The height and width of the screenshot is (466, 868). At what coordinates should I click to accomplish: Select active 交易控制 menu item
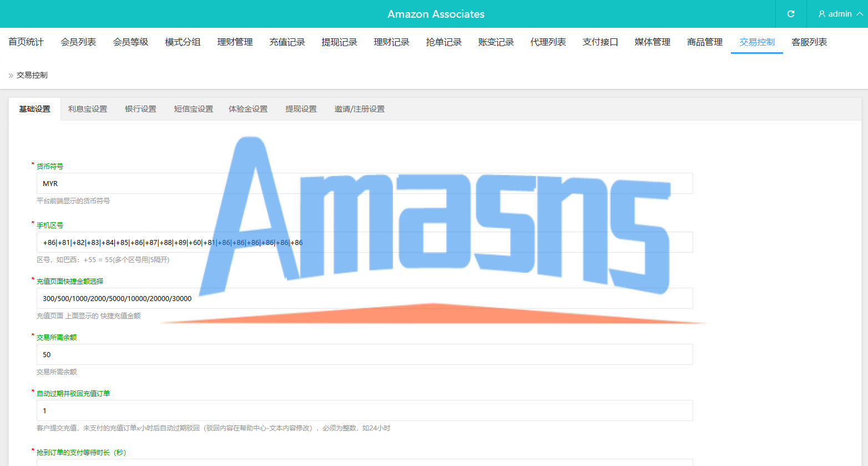coord(756,42)
